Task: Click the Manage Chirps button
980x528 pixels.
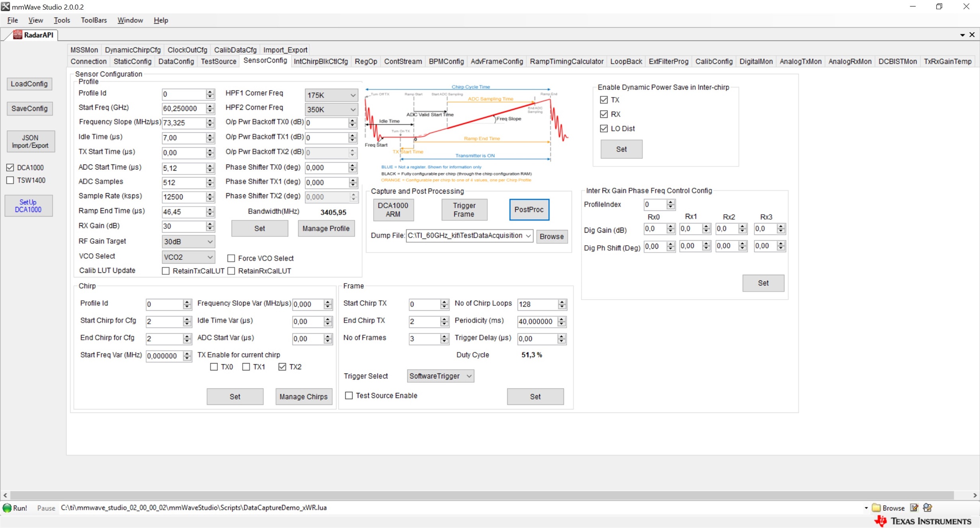Action: (304, 397)
